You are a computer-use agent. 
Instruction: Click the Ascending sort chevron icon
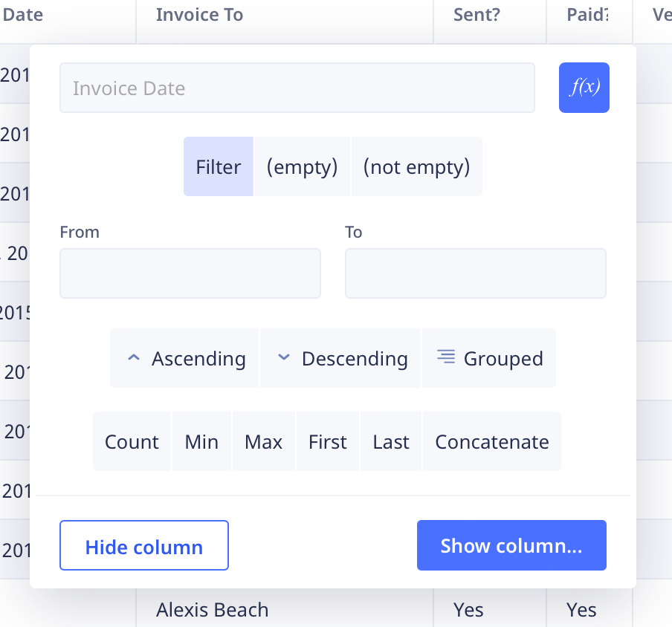coord(134,357)
